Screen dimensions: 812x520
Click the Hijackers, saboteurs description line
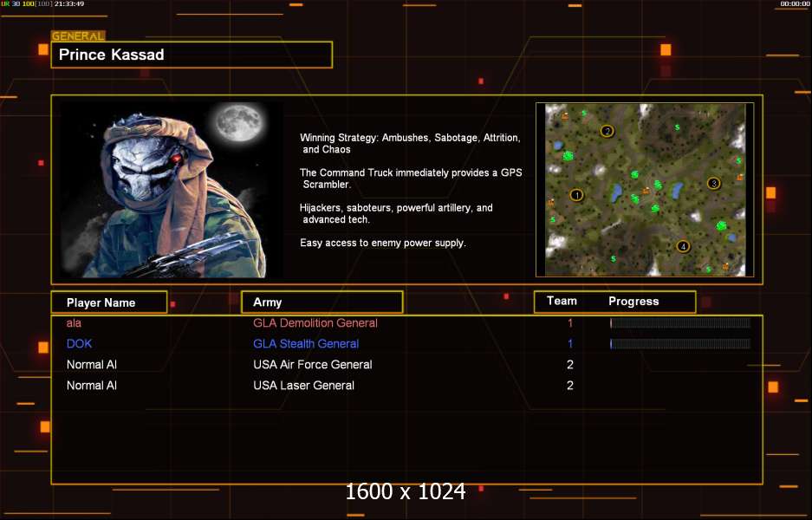396,213
